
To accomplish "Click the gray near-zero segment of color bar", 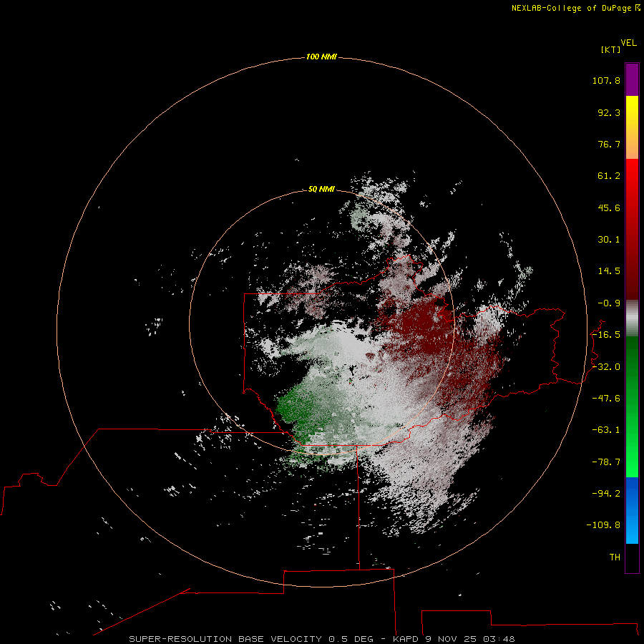I will pyautogui.click(x=632, y=318).
